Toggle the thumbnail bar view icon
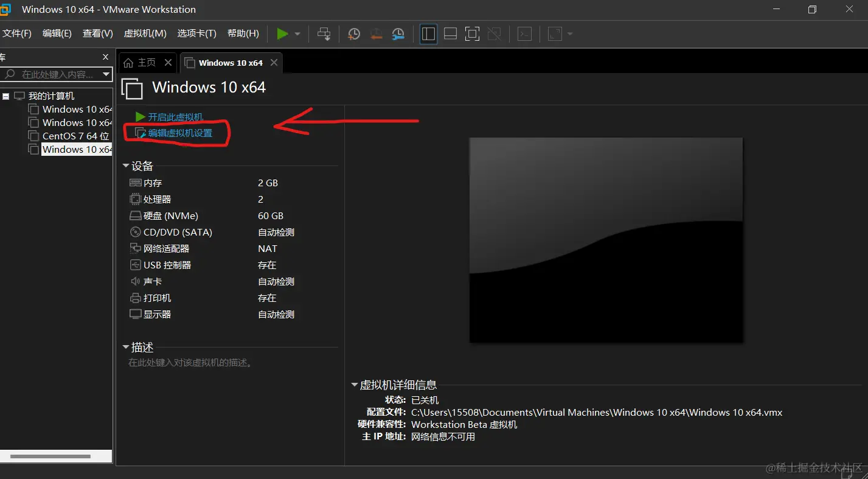This screenshot has width=868, height=479. click(x=450, y=34)
